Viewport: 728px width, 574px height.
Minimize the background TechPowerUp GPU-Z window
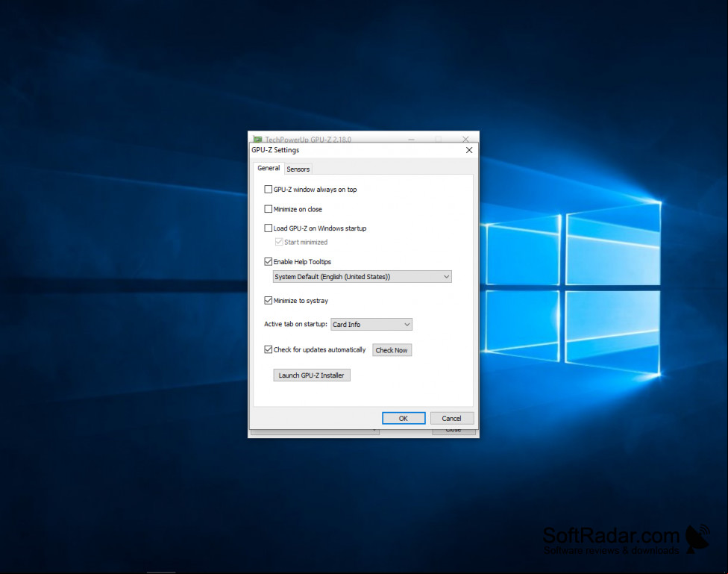tap(411, 139)
